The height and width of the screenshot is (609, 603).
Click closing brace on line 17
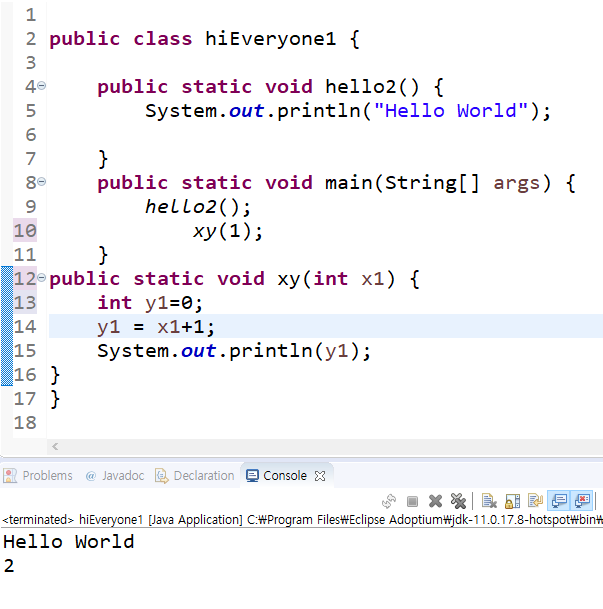coord(55,399)
